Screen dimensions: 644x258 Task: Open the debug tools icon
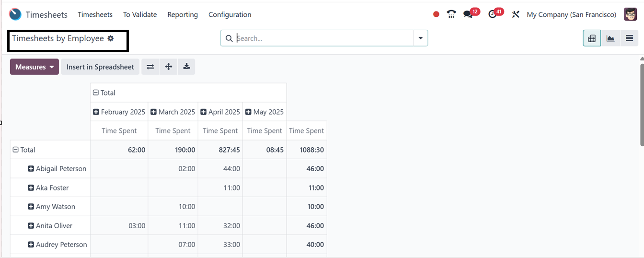pos(516,14)
